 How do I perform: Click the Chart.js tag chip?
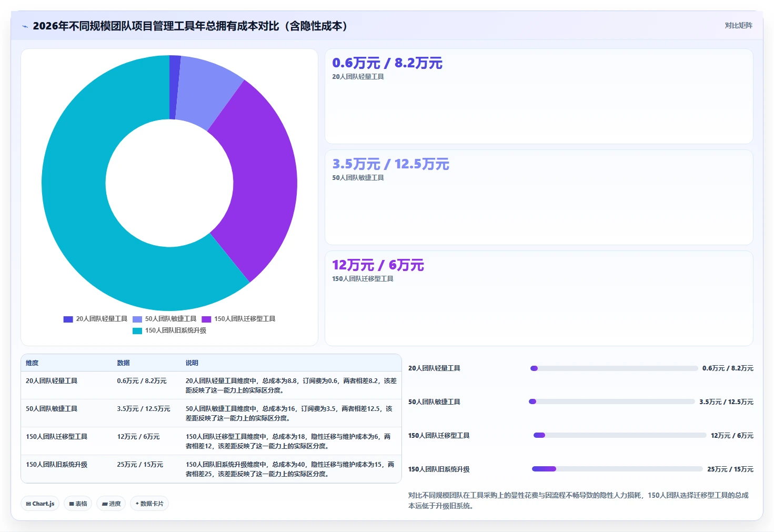[40, 504]
